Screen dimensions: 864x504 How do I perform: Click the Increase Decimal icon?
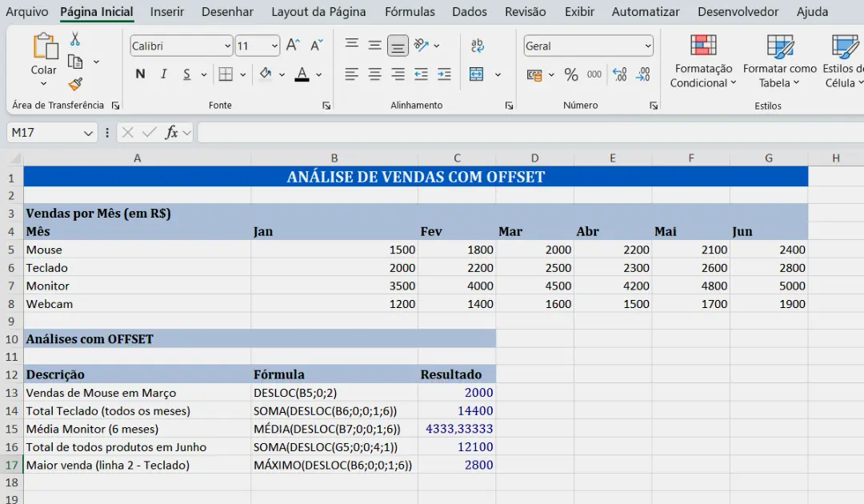click(x=619, y=74)
